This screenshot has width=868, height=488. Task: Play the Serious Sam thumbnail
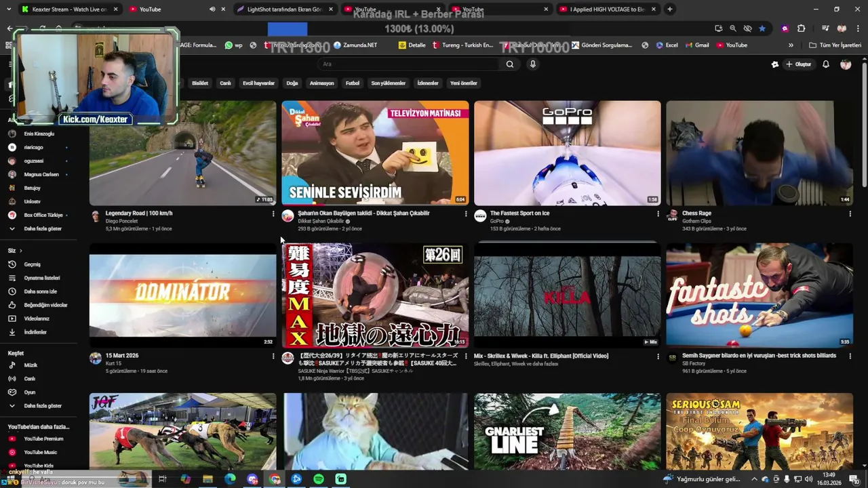759,431
